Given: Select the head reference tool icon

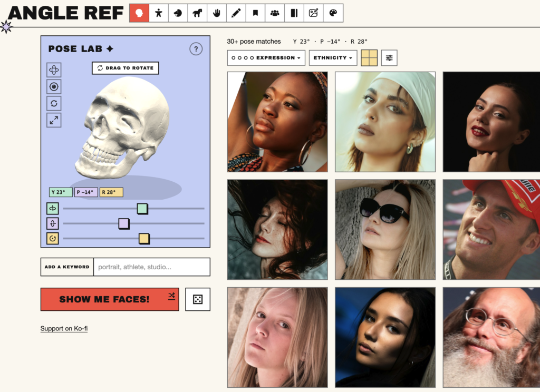Looking at the screenshot, I should point(139,13).
